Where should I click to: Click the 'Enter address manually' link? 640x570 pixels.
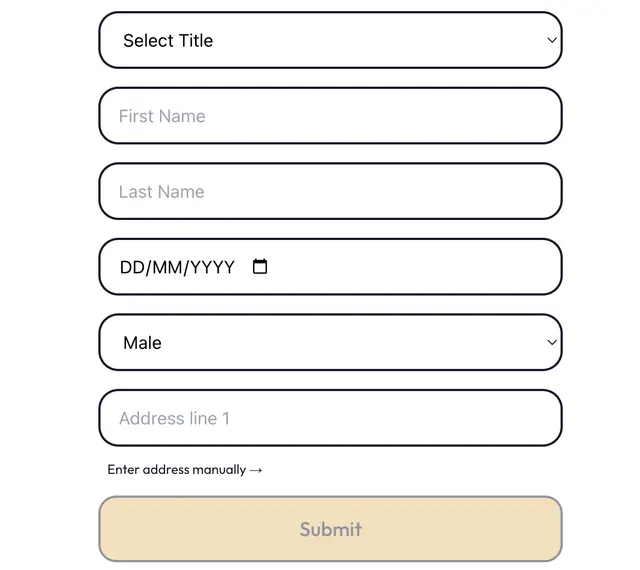(177, 470)
